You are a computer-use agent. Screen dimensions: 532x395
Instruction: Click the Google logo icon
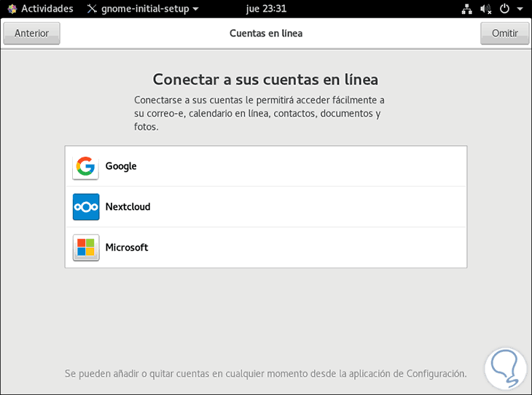pos(86,166)
